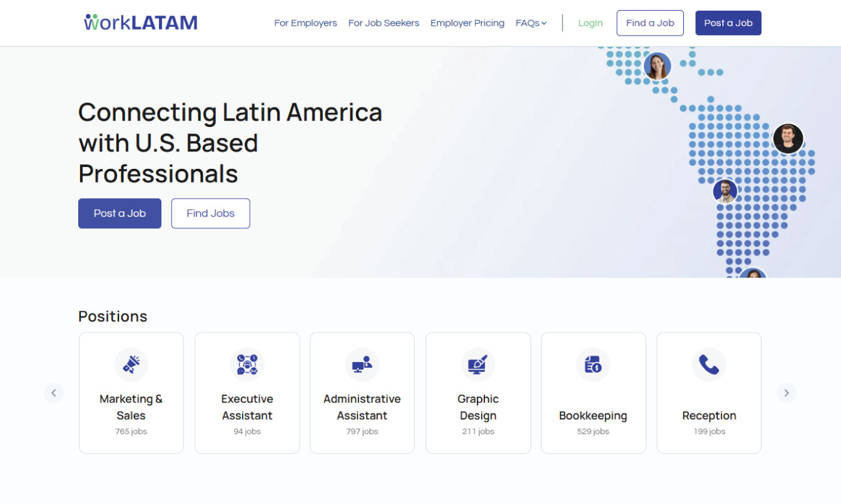Image resolution: width=841 pixels, height=504 pixels.
Task: Open Employer Pricing
Action: [x=467, y=23]
